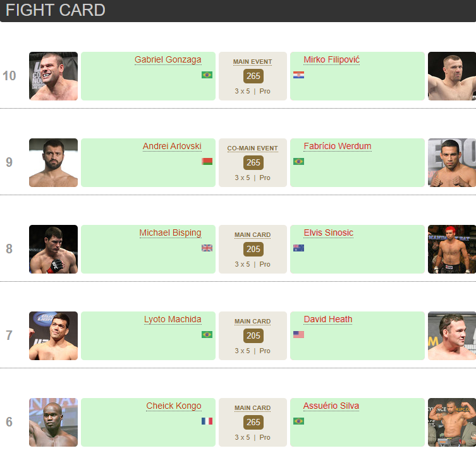Click Michael Bisping's fighter photo
Viewport: 476px width, 453px height.
tap(53, 249)
